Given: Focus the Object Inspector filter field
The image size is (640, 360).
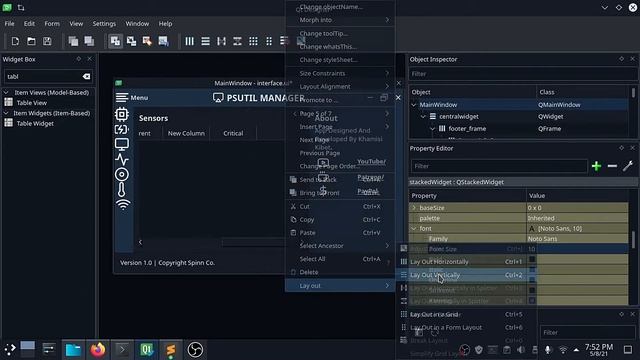Looking at the screenshot, I should (x=522, y=74).
